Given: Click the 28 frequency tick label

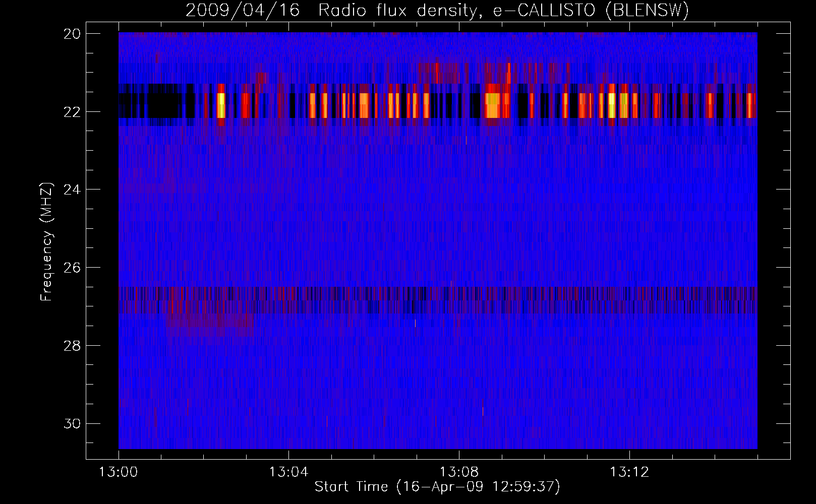Looking at the screenshot, I should [72, 346].
